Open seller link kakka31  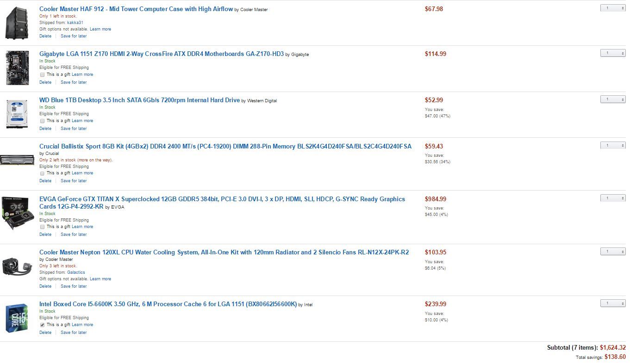(x=75, y=23)
